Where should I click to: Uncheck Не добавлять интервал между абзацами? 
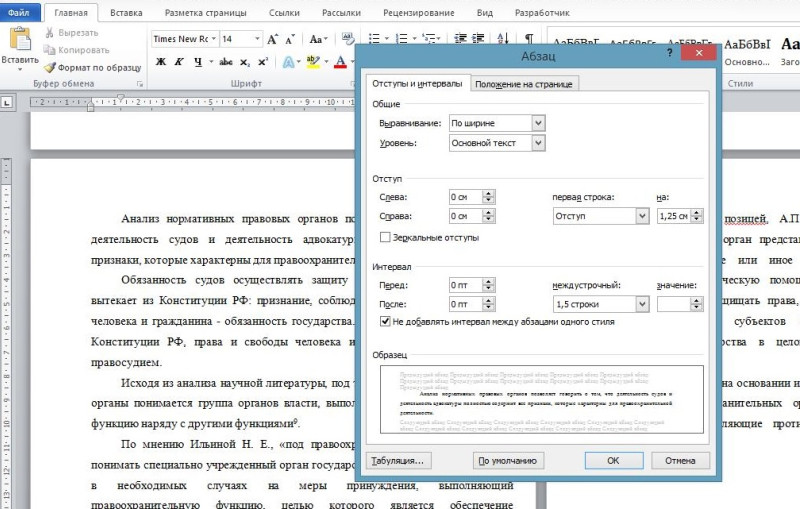pyautogui.click(x=385, y=321)
